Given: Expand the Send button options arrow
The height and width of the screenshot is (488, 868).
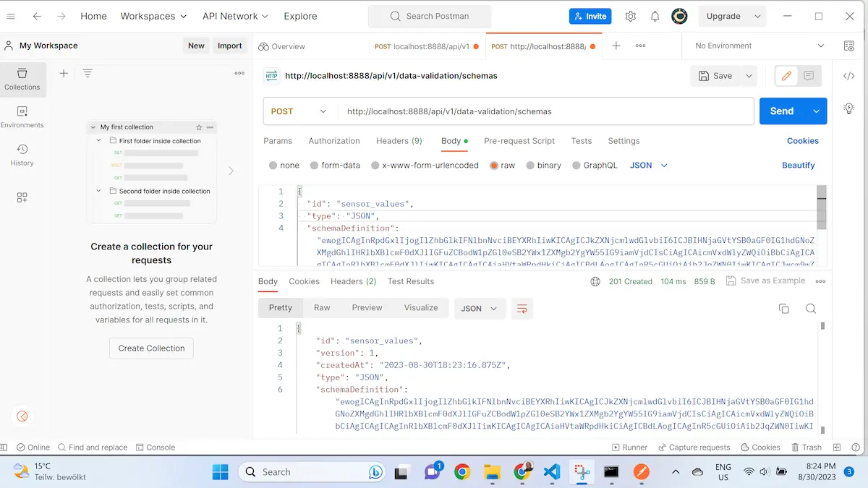Looking at the screenshot, I should [817, 111].
